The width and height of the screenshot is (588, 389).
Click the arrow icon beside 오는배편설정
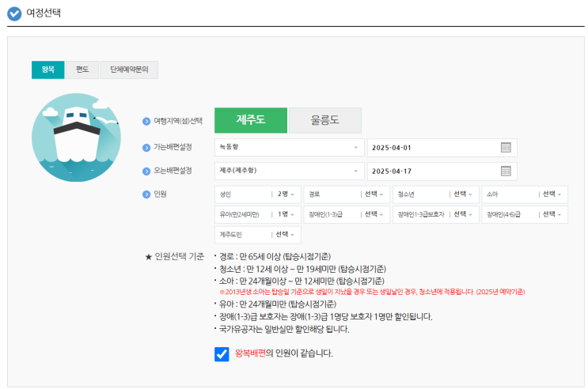[146, 172]
